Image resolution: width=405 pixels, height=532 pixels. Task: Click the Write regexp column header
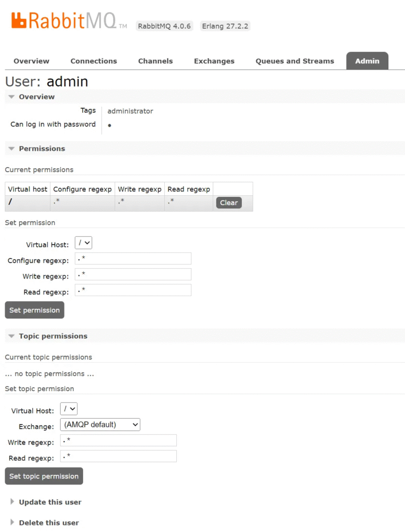tap(139, 189)
